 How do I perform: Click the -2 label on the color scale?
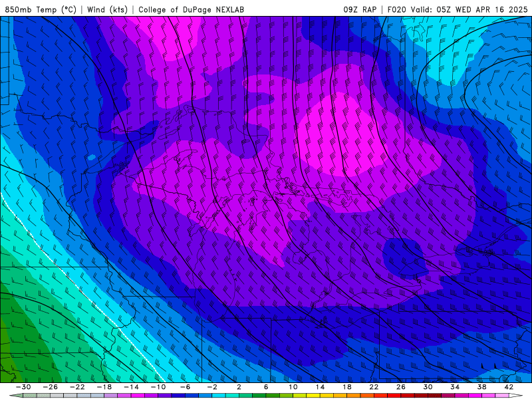[212, 387]
